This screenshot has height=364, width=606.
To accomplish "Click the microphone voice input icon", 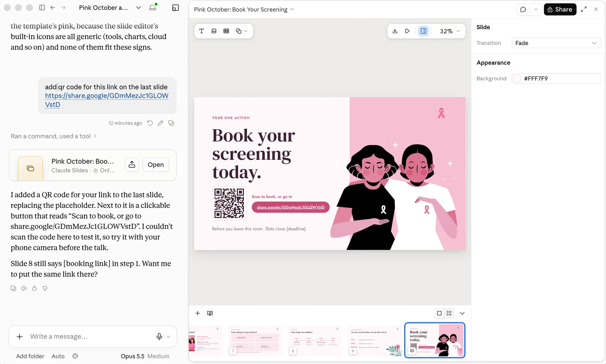I will (159, 336).
